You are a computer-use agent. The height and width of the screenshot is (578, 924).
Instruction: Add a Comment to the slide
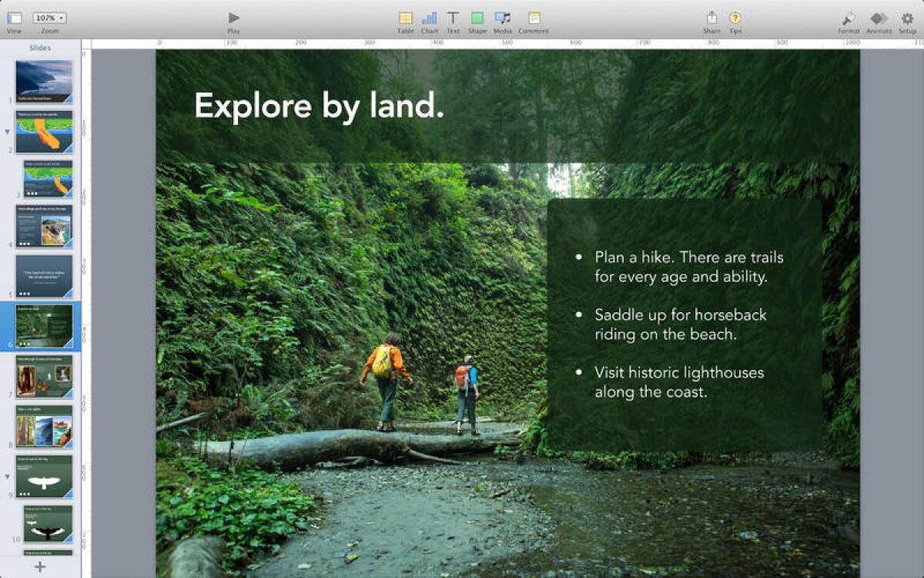(x=532, y=18)
